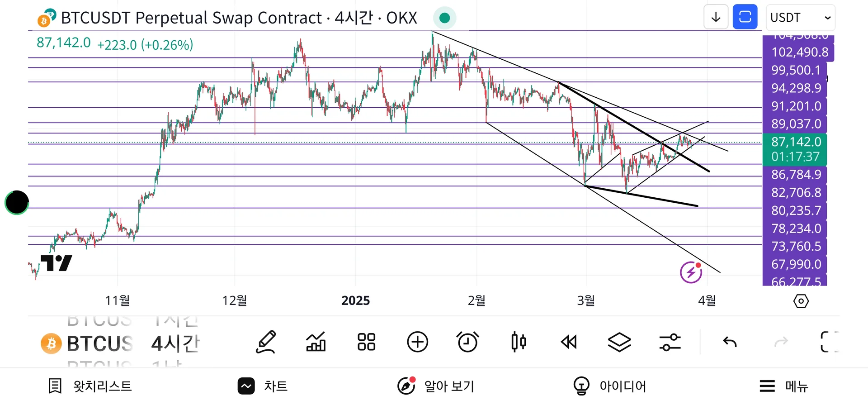Image resolution: width=868 pixels, height=405 pixels.
Task: Switch to the 왓치리스트 tab
Action: tap(90, 386)
